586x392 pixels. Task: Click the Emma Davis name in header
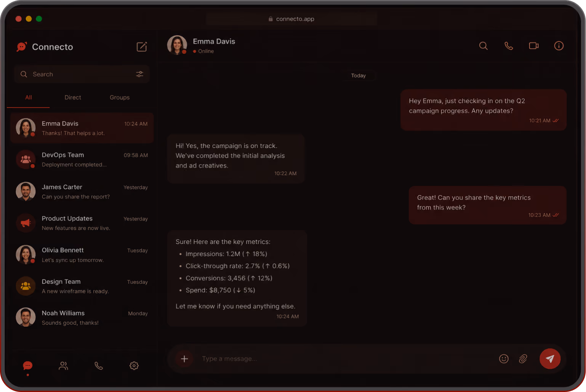point(214,42)
